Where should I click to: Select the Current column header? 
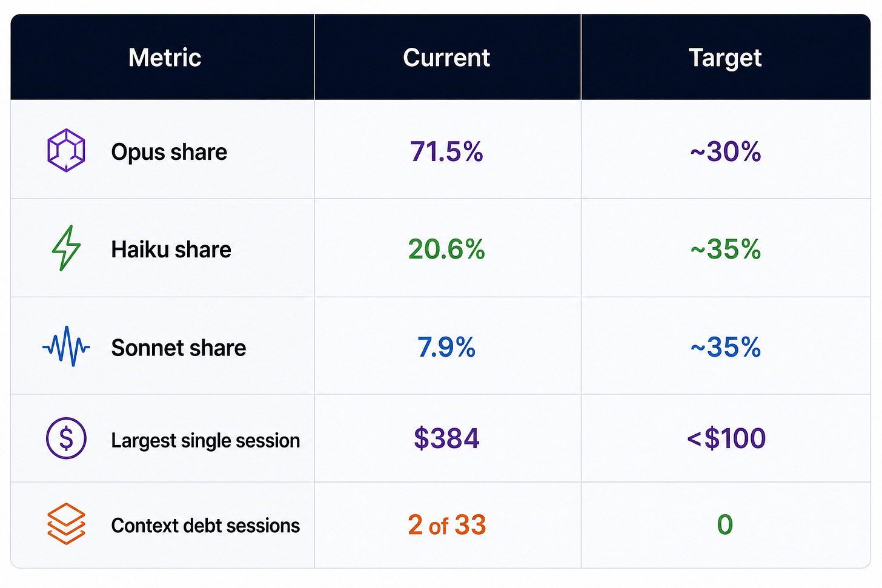(x=446, y=58)
